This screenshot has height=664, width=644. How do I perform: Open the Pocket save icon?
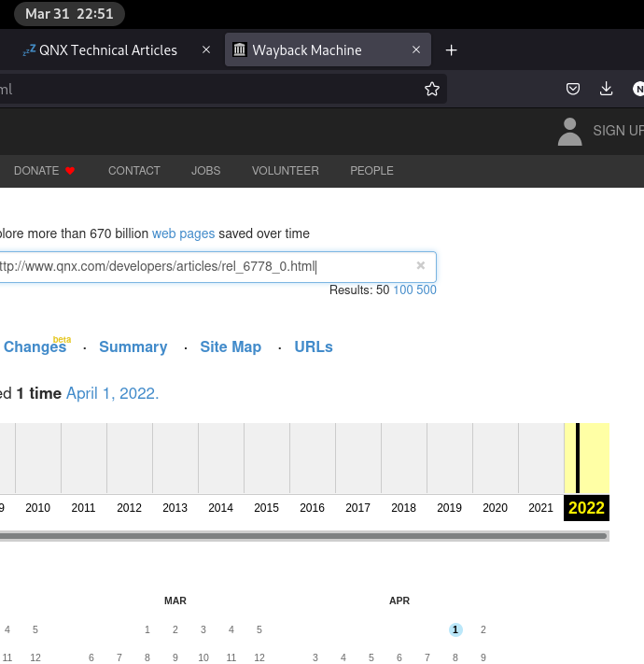click(x=572, y=89)
